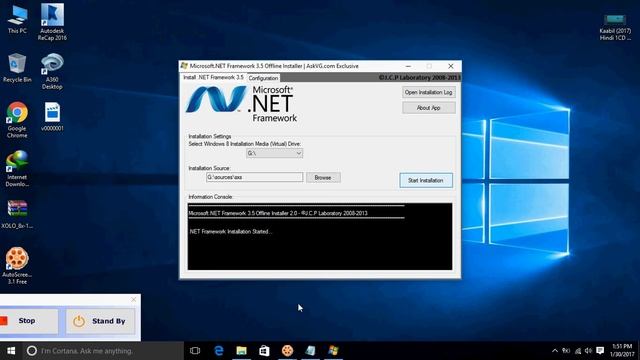This screenshot has width=640, height=360.
Task: Stop the screen recording
Action: [x=28, y=321]
